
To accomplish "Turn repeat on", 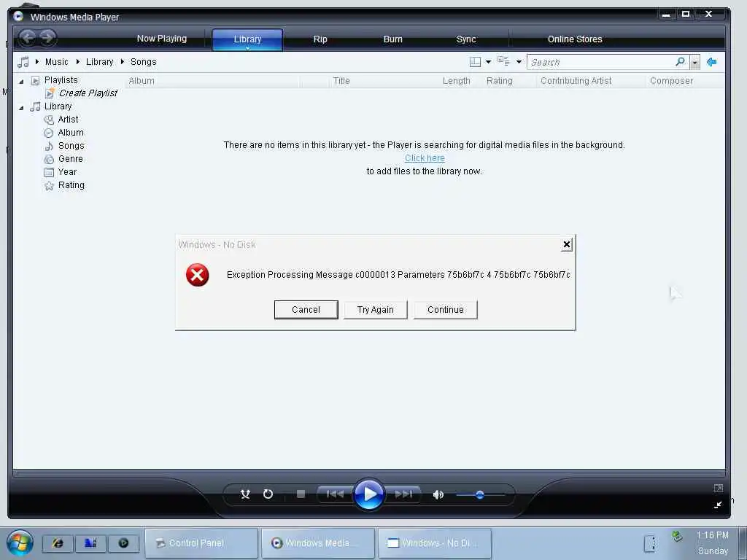I will 268,494.
